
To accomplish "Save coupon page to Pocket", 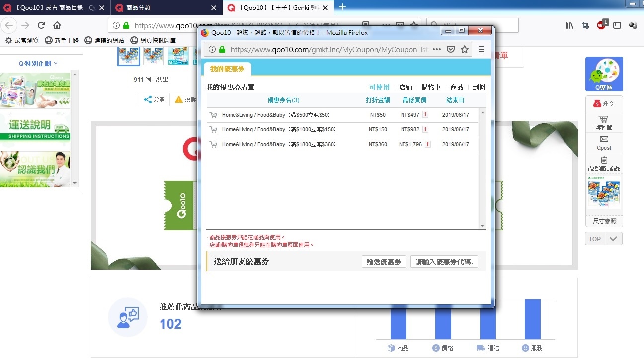I will [451, 49].
